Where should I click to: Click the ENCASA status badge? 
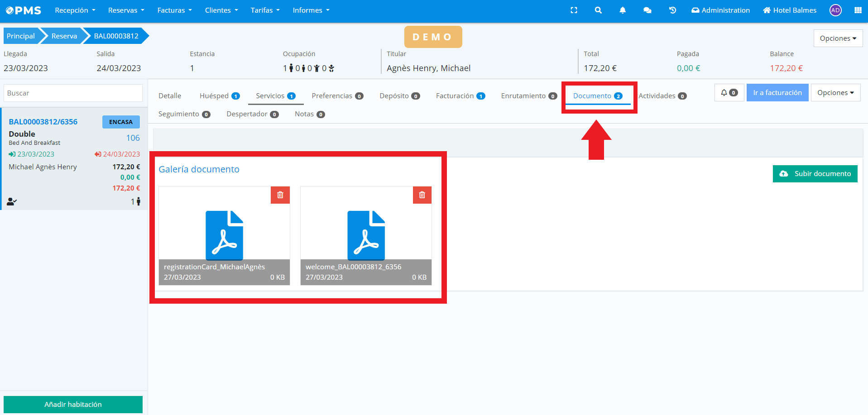[x=121, y=122]
